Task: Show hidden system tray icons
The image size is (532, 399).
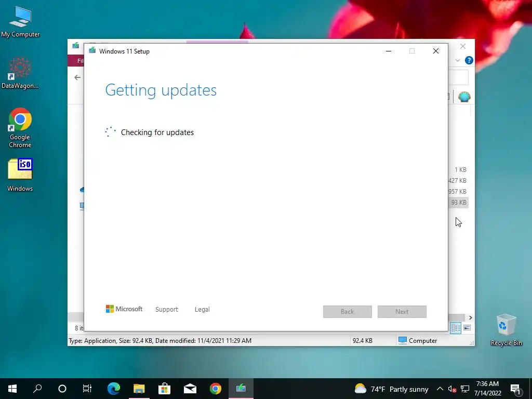Action: point(440,389)
